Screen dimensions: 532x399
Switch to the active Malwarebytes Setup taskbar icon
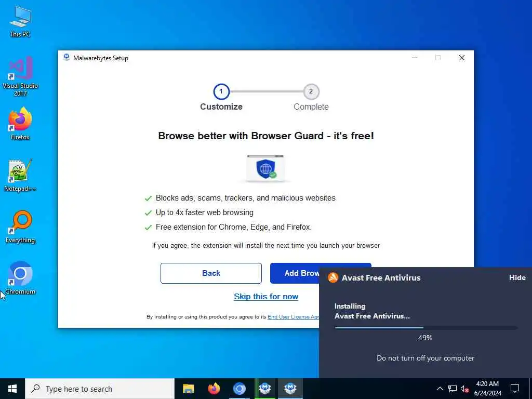[x=290, y=389]
